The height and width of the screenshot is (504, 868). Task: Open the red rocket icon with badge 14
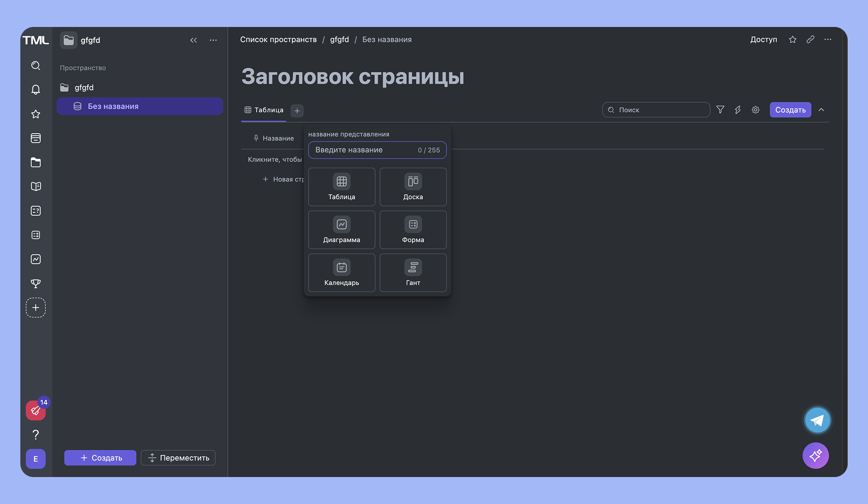pyautogui.click(x=36, y=410)
